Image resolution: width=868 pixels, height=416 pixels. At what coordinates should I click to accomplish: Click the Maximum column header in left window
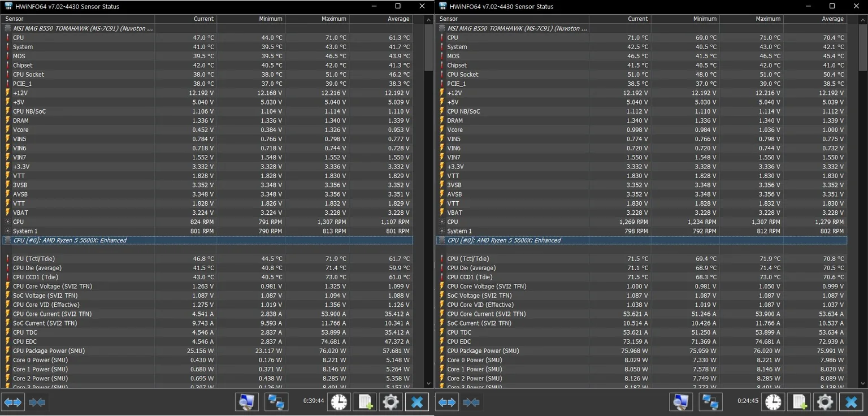click(x=317, y=19)
